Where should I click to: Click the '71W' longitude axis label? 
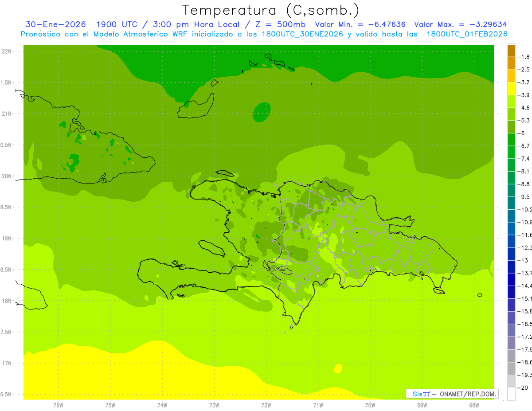pos(318,405)
